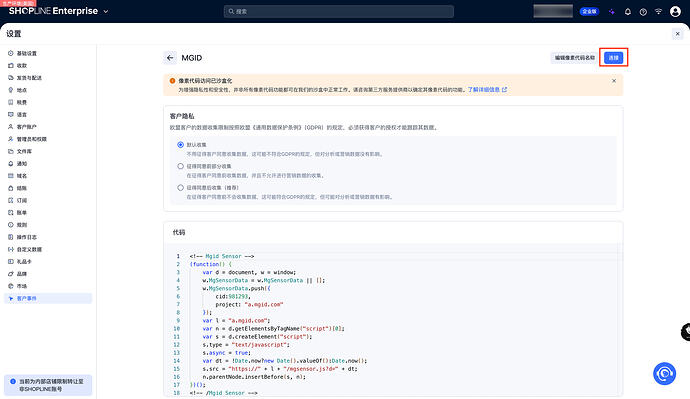690x399 pixels.
Task: Open the 了解详细信息 link
Action: point(487,89)
